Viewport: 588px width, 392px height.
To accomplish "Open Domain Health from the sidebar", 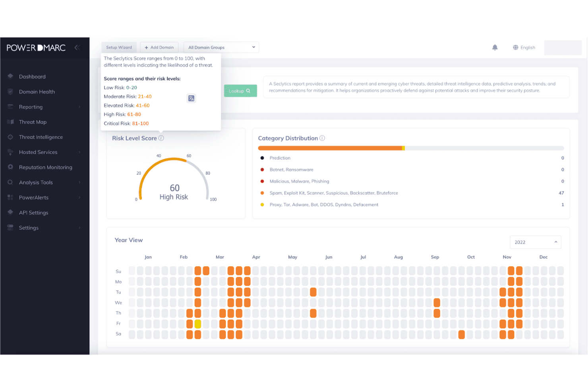I will pos(37,92).
